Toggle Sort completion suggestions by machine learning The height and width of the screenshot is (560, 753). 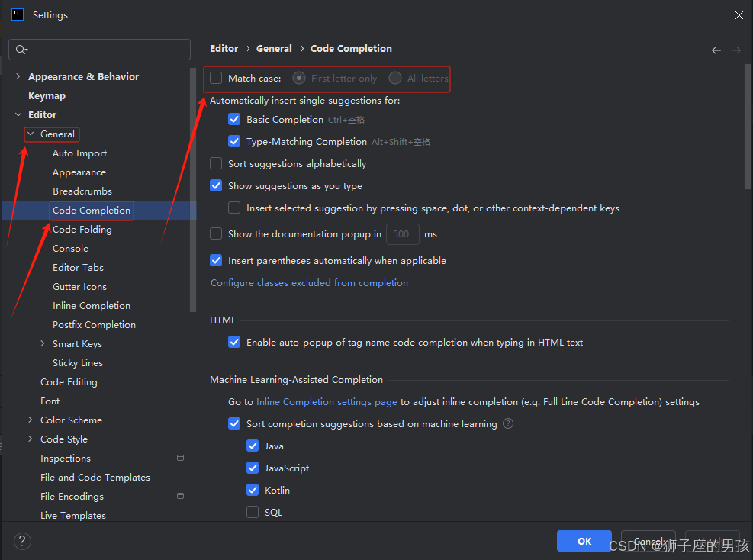pos(234,423)
